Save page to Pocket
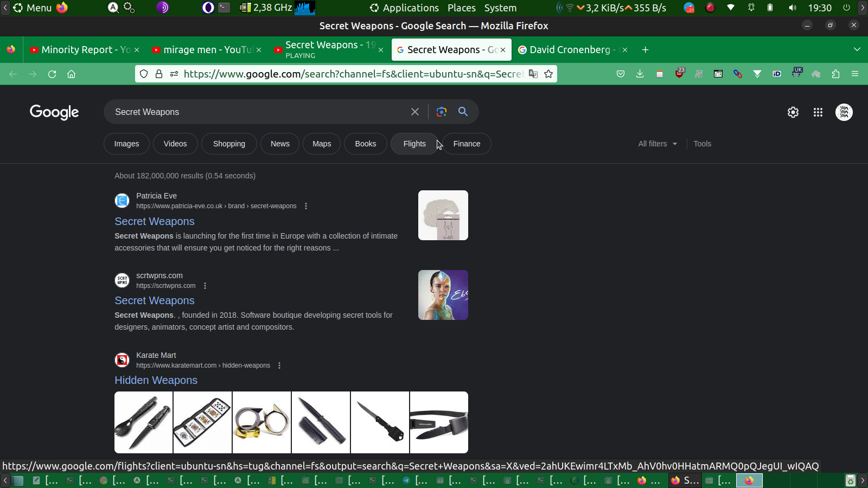 [621, 74]
